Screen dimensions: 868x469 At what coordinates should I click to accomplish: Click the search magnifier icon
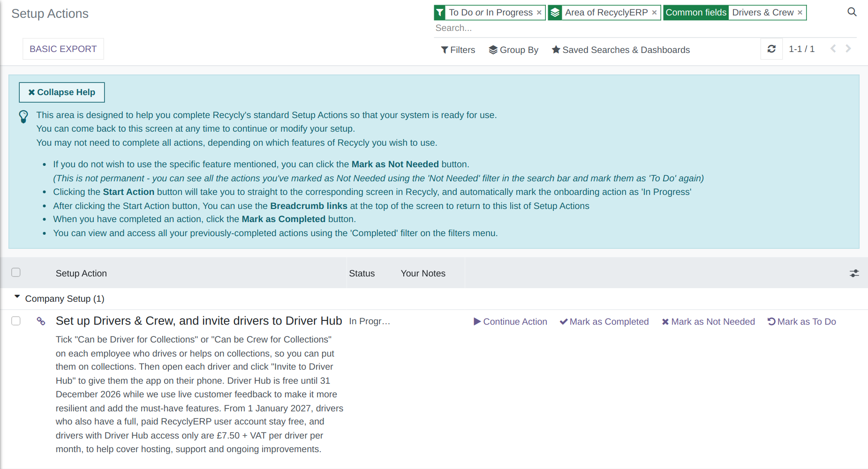(x=852, y=12)
